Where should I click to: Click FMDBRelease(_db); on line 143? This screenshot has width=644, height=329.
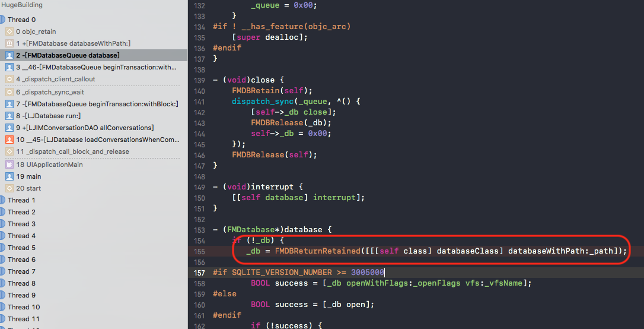(291, 122)
